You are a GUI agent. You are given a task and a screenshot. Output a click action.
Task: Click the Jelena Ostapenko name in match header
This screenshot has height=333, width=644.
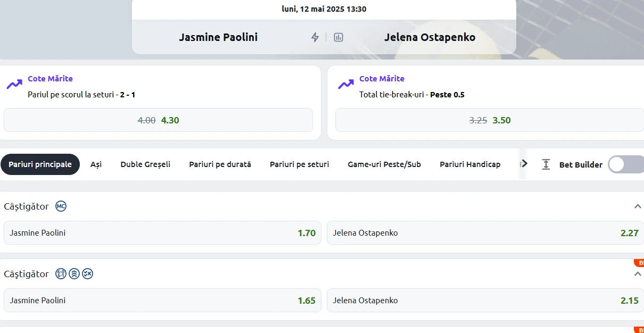pyautogui.click(x=430, y=37)
